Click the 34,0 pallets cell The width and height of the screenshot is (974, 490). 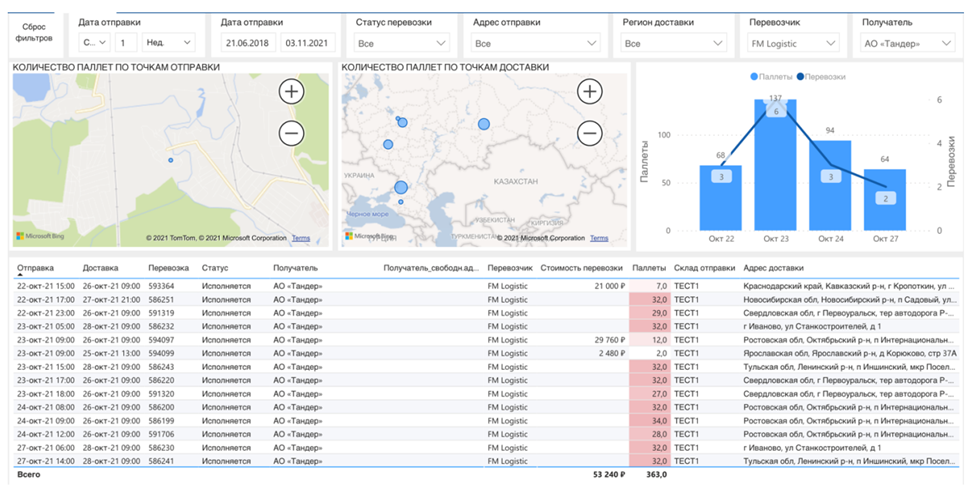[650, 421]
